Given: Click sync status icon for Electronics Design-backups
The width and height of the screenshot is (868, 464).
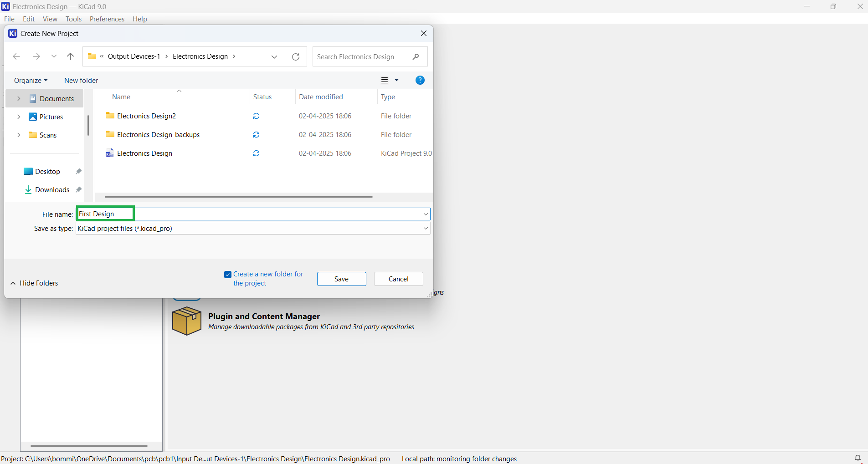Looking at the screenshot, I should [257, 135].
